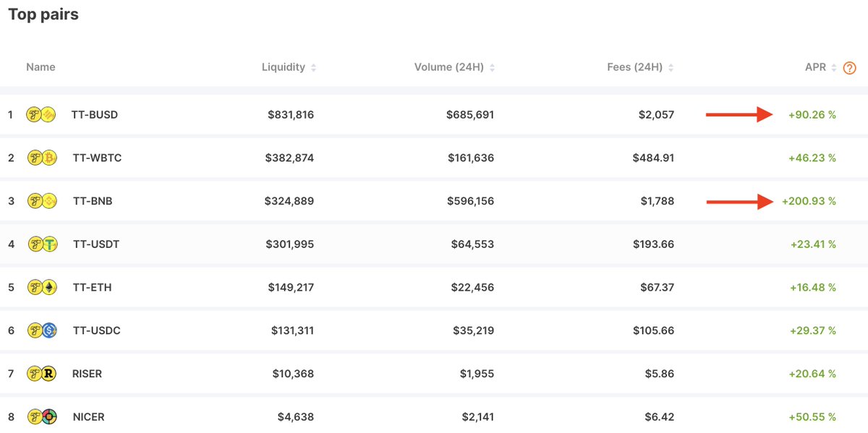Click the Fees (24H) header label
The image size is (868, 433).
(x=635, y=67)
